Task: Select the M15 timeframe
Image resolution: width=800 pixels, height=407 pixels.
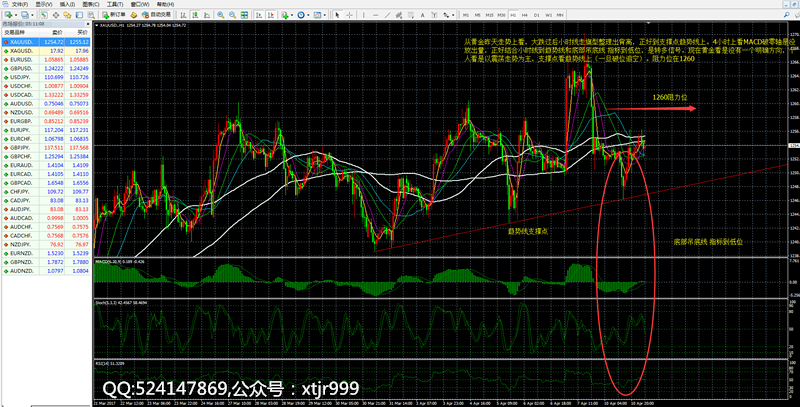Action: pyautogui.click(x=489, y=15)
